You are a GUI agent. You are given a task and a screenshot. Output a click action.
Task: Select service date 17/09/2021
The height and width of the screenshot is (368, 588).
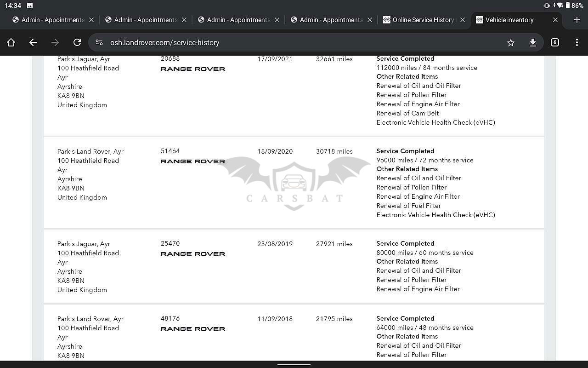coord(275,59)
